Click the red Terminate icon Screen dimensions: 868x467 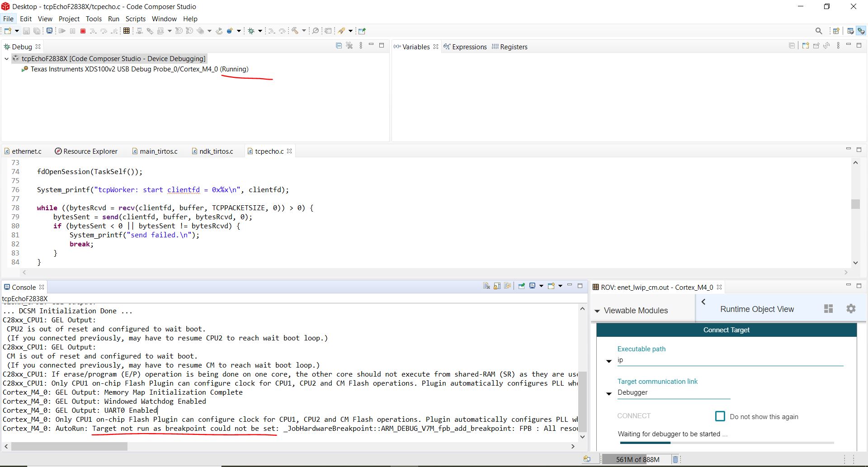(83, 31)
